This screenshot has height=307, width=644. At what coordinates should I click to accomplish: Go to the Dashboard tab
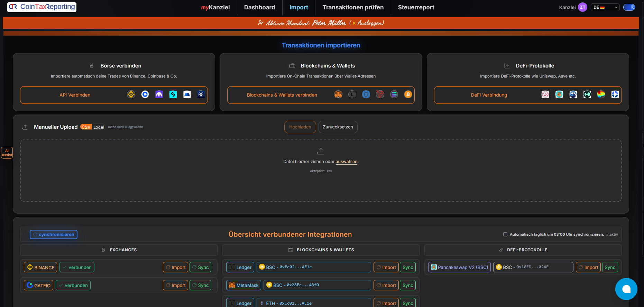point(259,7)
